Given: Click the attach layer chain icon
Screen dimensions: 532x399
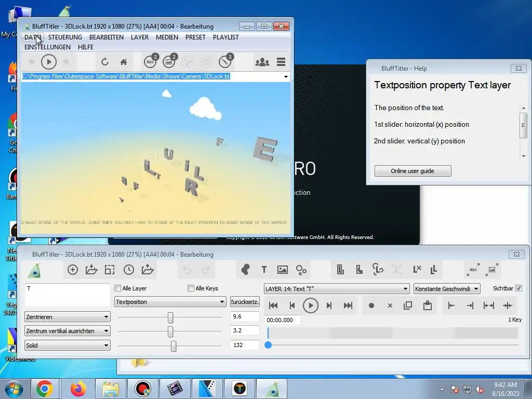Looking at the screenshot, I should pyautogui.click(x=378, y=270).
